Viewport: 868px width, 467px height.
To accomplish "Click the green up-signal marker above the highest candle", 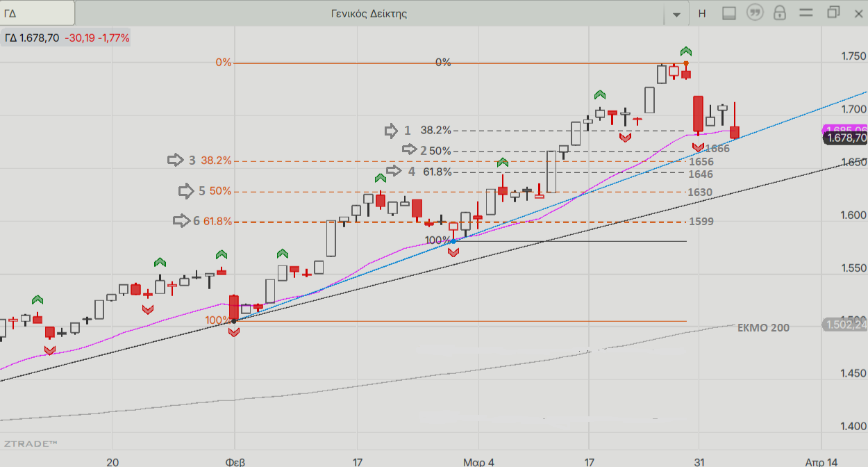I will coord(686,51).
